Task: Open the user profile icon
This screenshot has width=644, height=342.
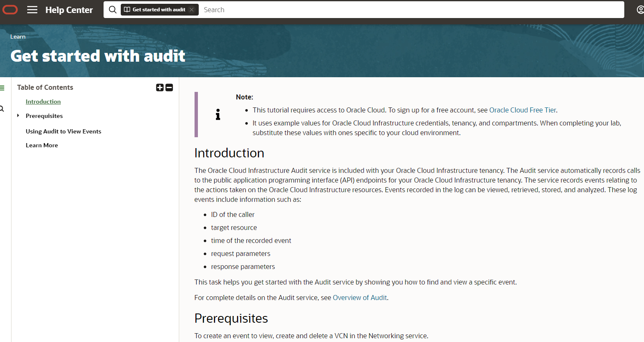Action: point(640,10)
